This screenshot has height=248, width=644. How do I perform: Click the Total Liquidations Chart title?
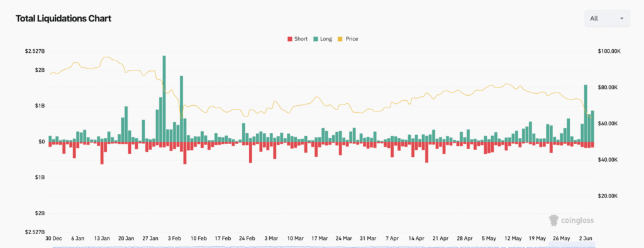point(64,18)
